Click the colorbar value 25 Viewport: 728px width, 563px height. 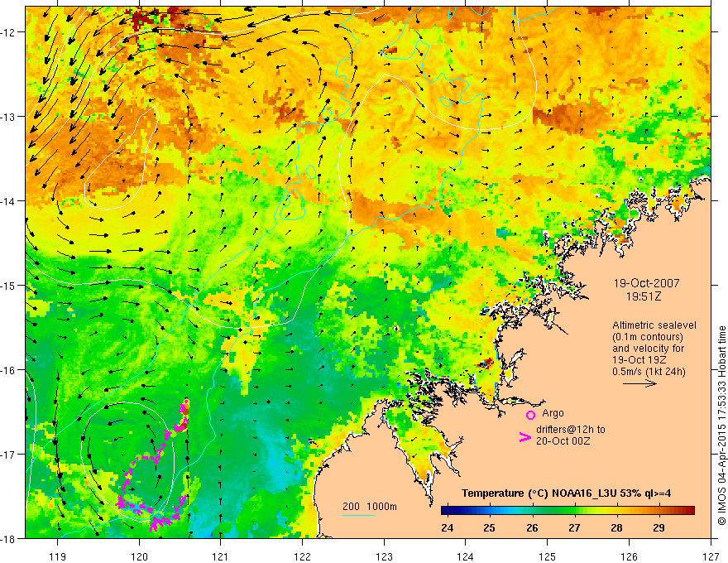pos(489,527)
